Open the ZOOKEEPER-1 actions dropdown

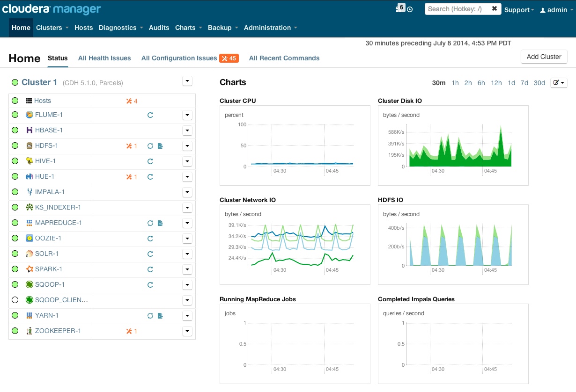(x=187, y=331)
